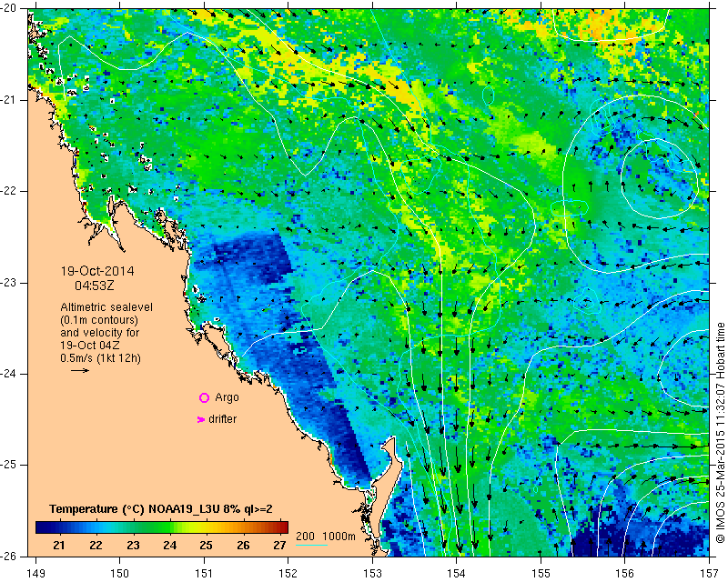This screenshot has width=728, height=582.
Task: Select the 'Altimetric sealevel' caption line
Action: click(106, 307)
